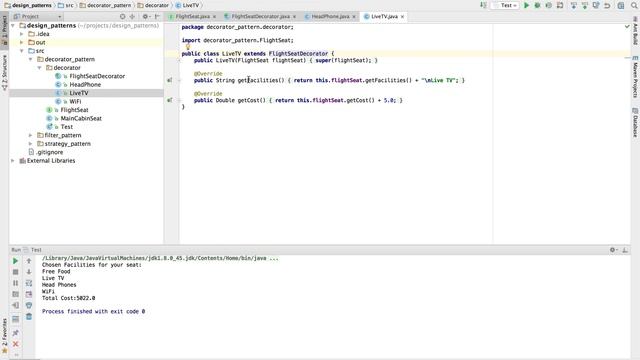This screenshot has width=640, height=360.
Task: Collapse the decorator_pattern package
Action: coord(31,60)
